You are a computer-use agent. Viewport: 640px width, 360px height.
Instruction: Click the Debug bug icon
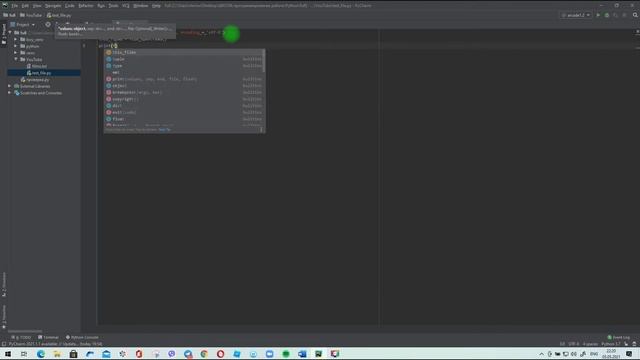coord(607,15)
